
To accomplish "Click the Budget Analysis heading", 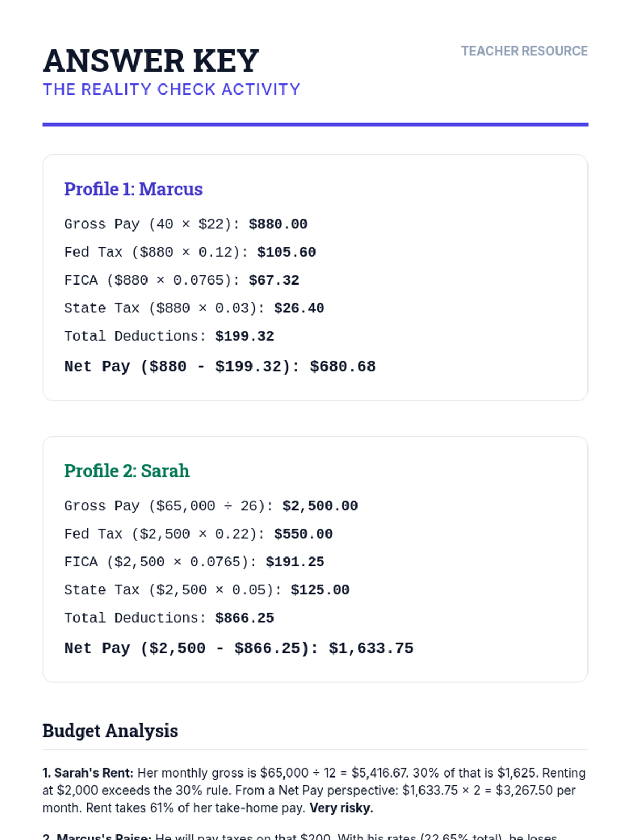I will pos(110,731).
